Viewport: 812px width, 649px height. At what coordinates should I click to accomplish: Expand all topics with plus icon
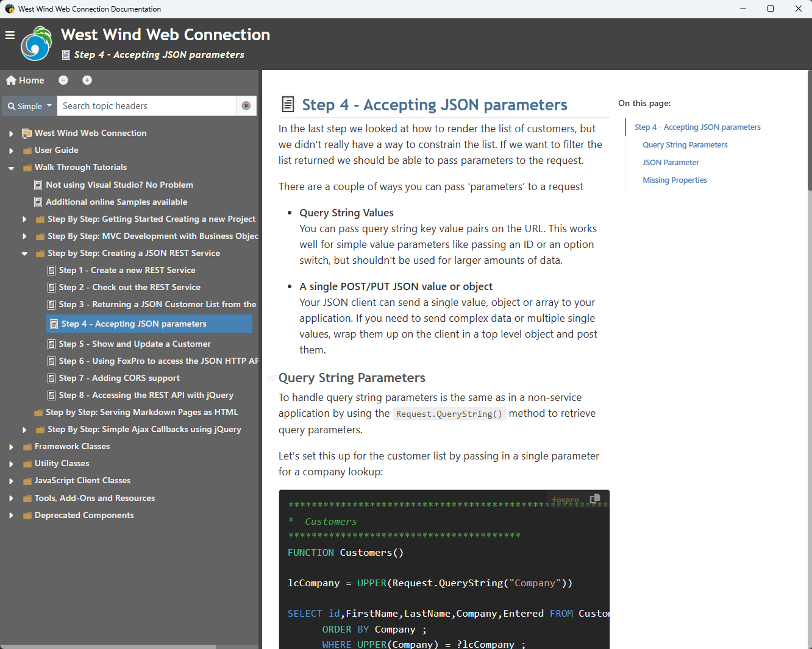[x=87, y=80]
